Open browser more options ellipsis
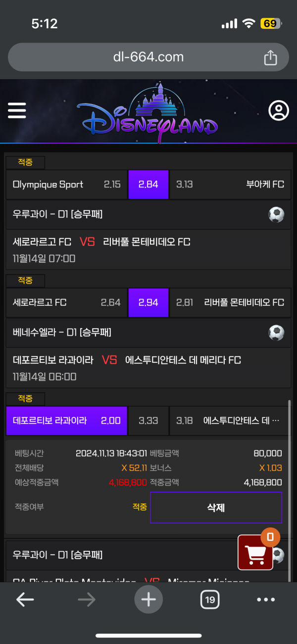This screenshot has height=644, width=297. coord(266,600)
